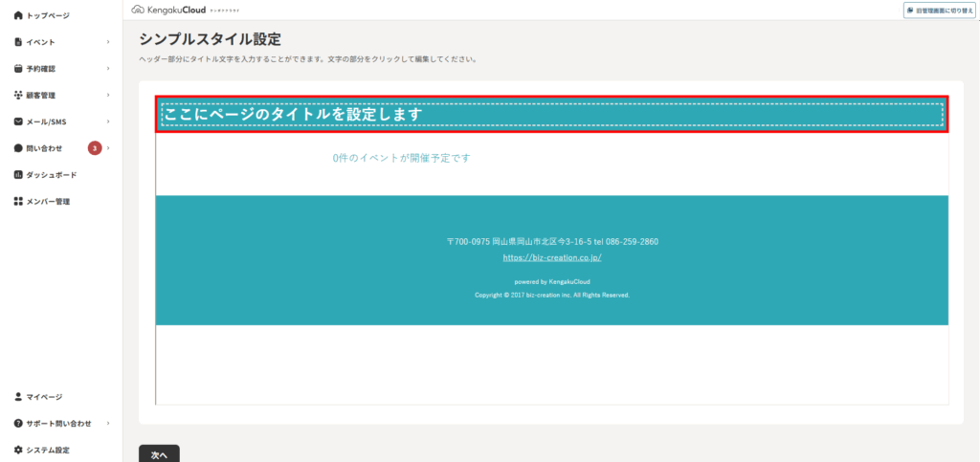Screen dimensions: 980x462
Task: Expand the サポート問い合わせ submenu chevron
Action: click(108, 424)
